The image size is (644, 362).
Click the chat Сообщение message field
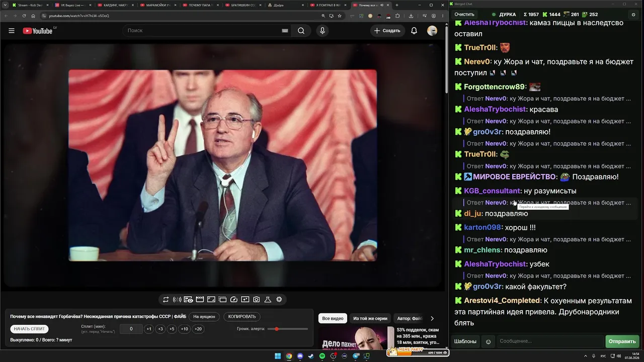[550, 341]
